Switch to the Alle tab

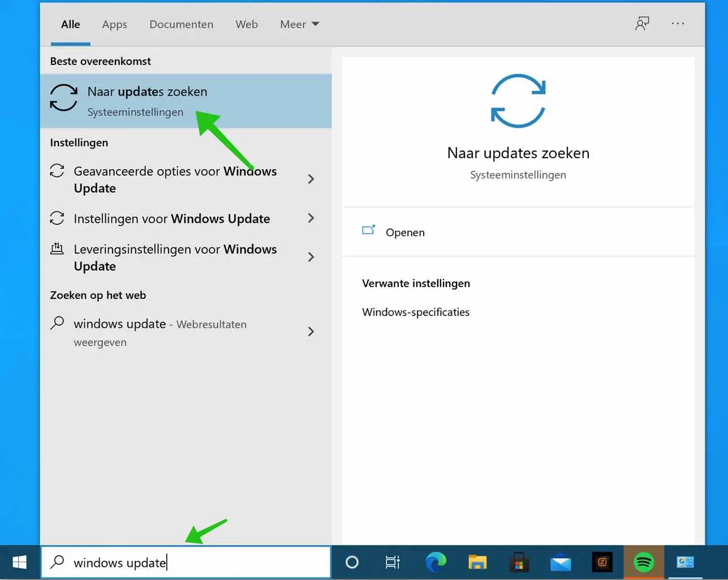pos(71,24)
